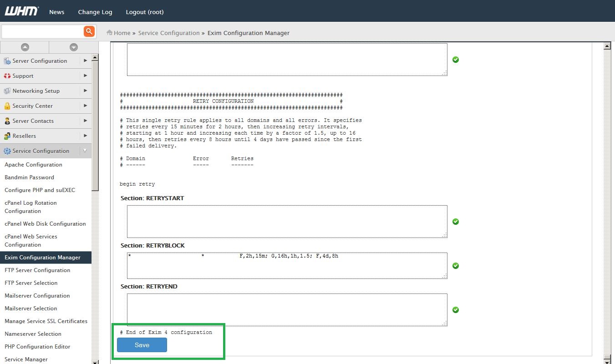Click the sidebar scrollbar thumb
615x364 pixels.
tap(95, 126)
